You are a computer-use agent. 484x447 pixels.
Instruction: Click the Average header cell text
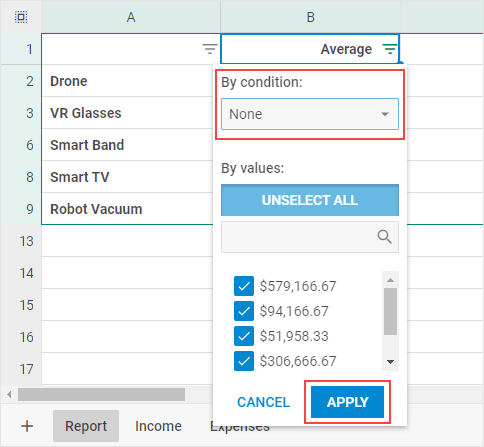[x=346, y=50]
